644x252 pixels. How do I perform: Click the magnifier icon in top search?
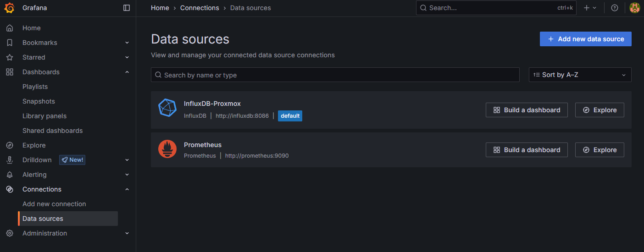[x=423, y=8]
